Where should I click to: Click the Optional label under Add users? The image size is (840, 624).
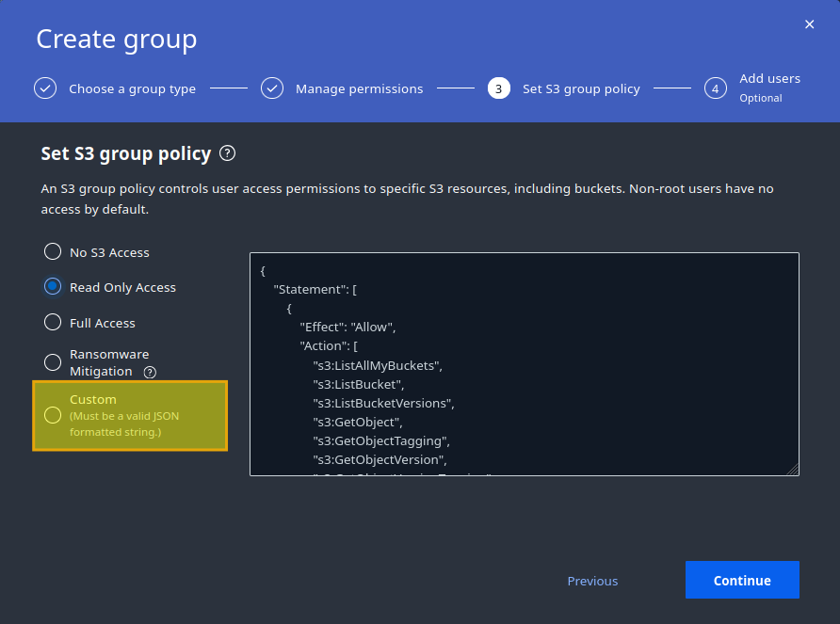pyautogui.click(x=761, y=98)
